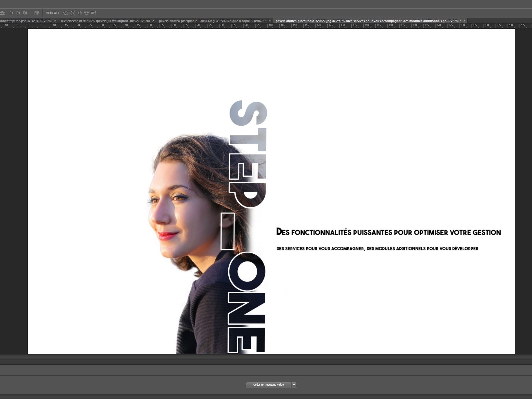This screenshot has width=532, height=399.
Task: Select the 3D rotate object mode icon
Action: [66, 13]
